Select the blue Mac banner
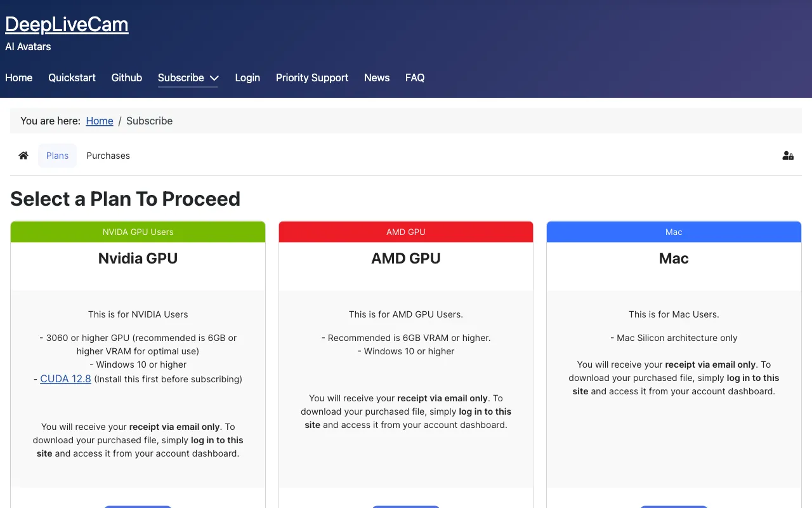Viewport: 812px width, 508px height. [674, 232]
